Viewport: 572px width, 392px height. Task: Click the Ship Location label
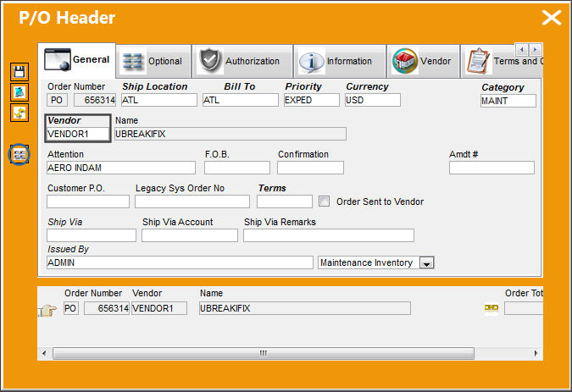(x=155, y=86)
